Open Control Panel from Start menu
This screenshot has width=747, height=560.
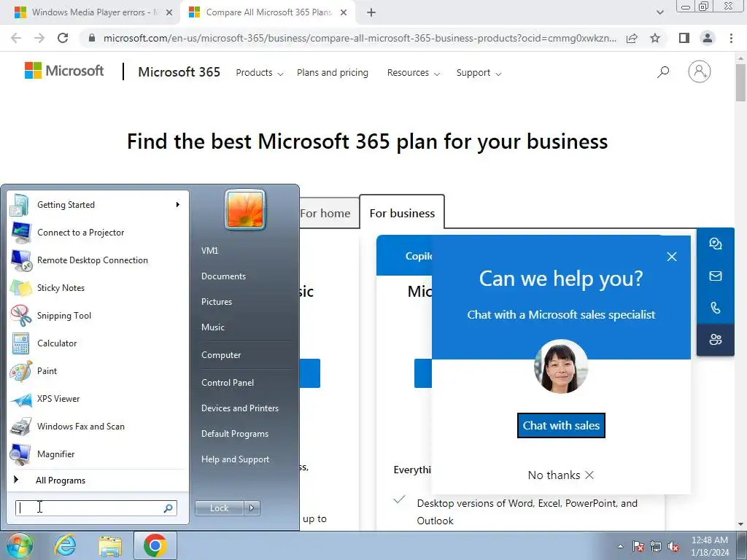coord(228,383)
